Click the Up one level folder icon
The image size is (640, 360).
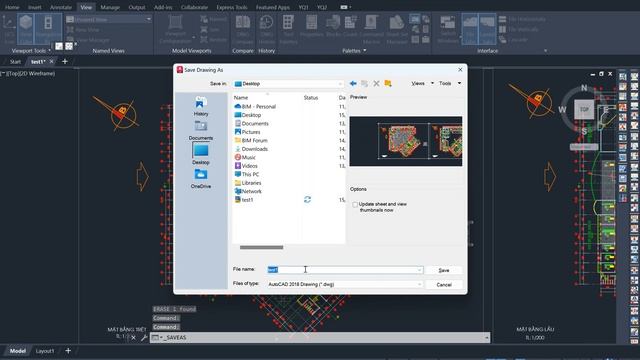364,84
